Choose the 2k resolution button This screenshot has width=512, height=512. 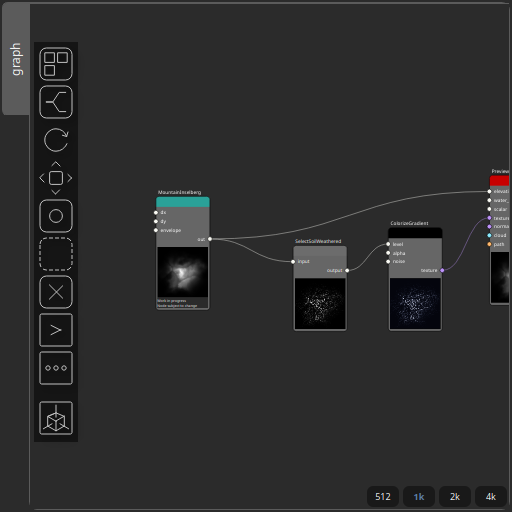click(455, 497)
